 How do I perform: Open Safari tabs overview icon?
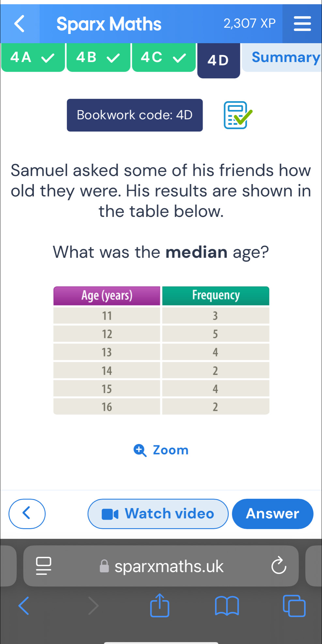(294, 606)
